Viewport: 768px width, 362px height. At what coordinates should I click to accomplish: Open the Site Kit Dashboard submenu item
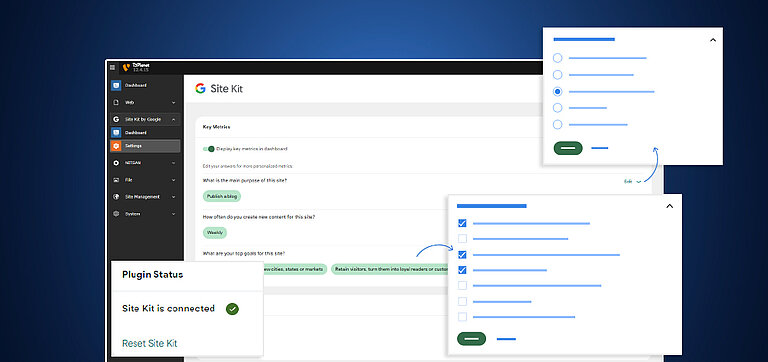pyautogui.click(x=145, y=133)
